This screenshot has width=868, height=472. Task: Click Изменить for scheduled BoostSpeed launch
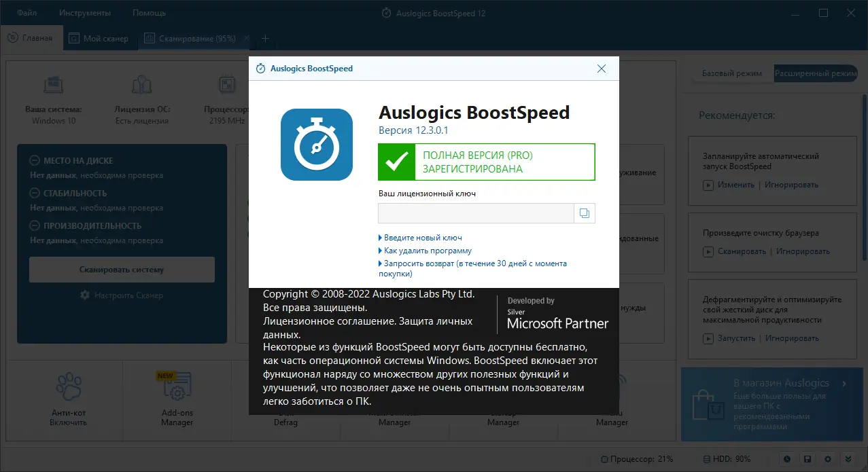[736, 185]
